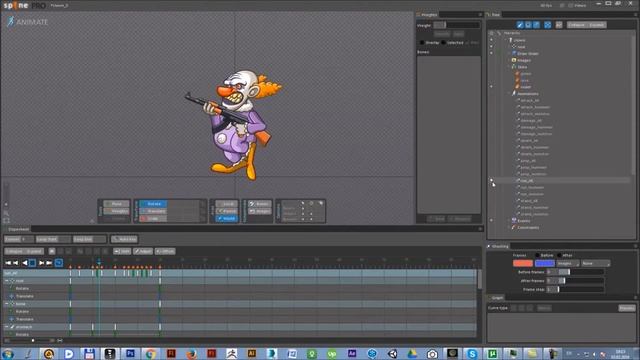This screenshot has width=640, height=360.
Task: Expand the Events tree node
Action: (509, 221)
